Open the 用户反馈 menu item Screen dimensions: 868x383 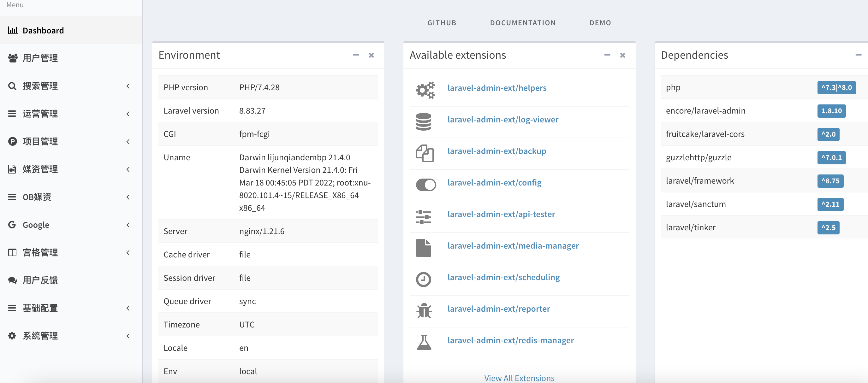pos(71,280)
